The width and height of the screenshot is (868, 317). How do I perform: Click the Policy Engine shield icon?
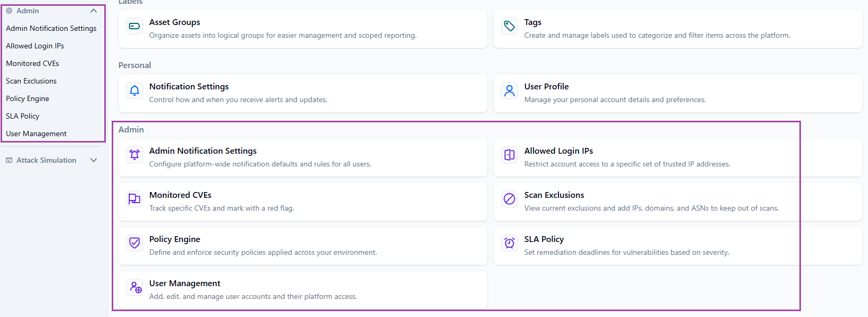[135, 243]
